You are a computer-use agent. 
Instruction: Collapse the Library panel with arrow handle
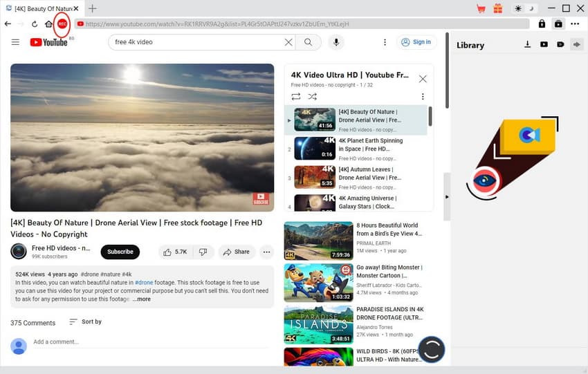(x=446, y=197)
